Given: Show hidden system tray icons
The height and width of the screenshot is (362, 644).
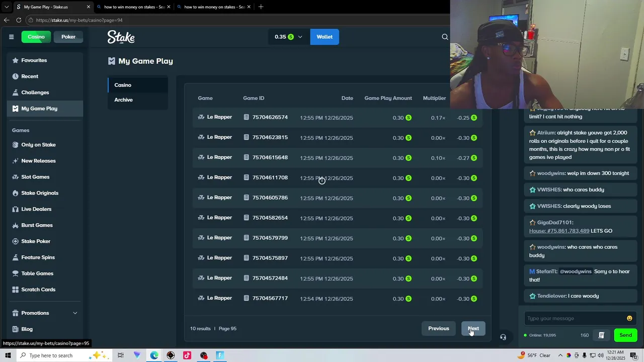Looking at the screenshot, I should coord(560,355).
